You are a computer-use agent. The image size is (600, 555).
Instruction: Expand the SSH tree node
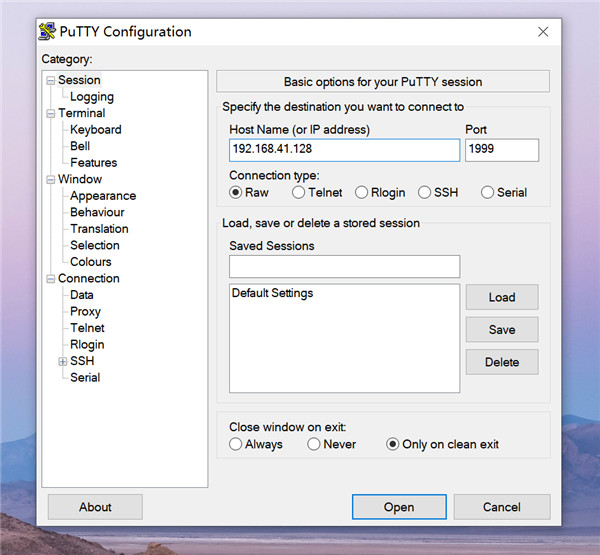click(x=62, y=361)
